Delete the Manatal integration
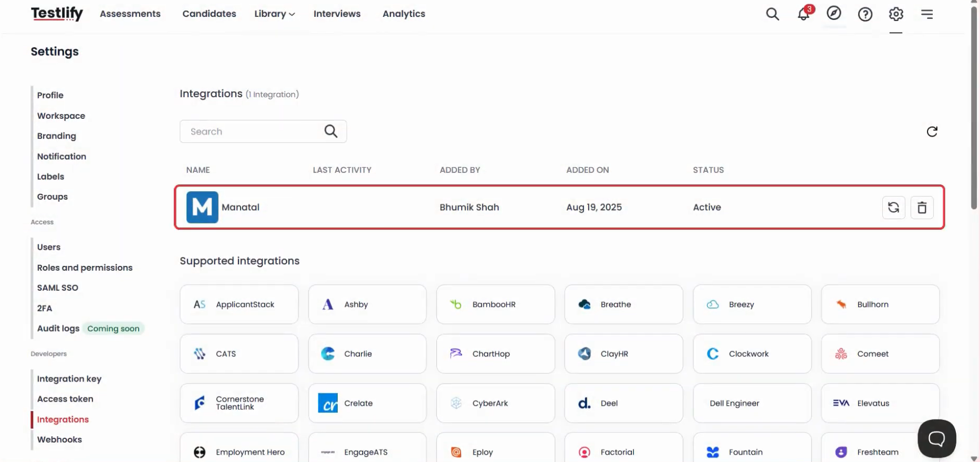This screenshot has width=980, height=462. point(922,208)
